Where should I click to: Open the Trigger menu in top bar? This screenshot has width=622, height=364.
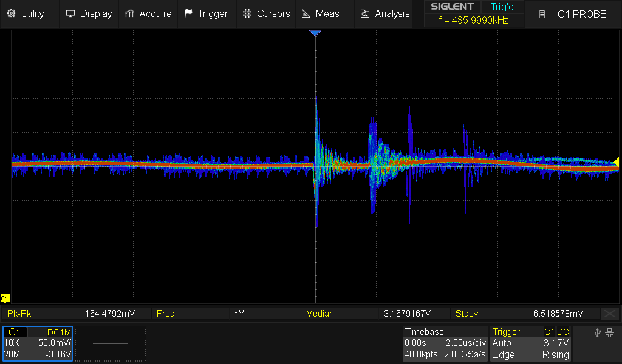(206, 13)
